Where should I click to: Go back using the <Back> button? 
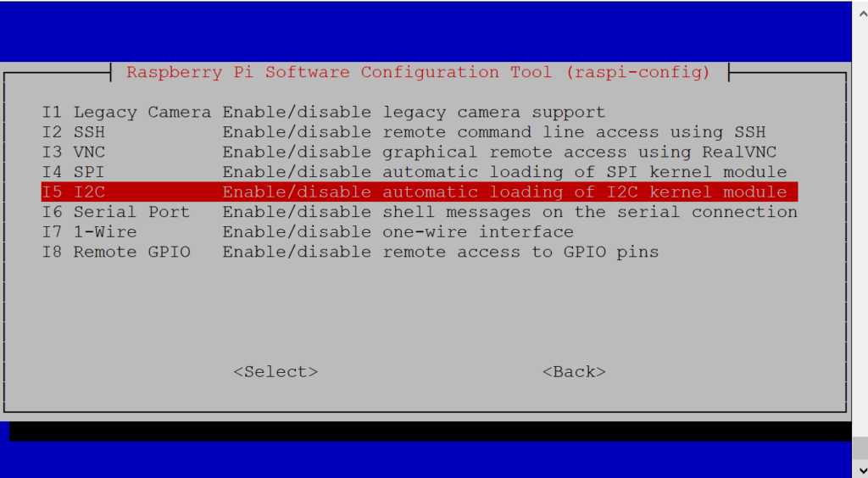pos(574,372)
